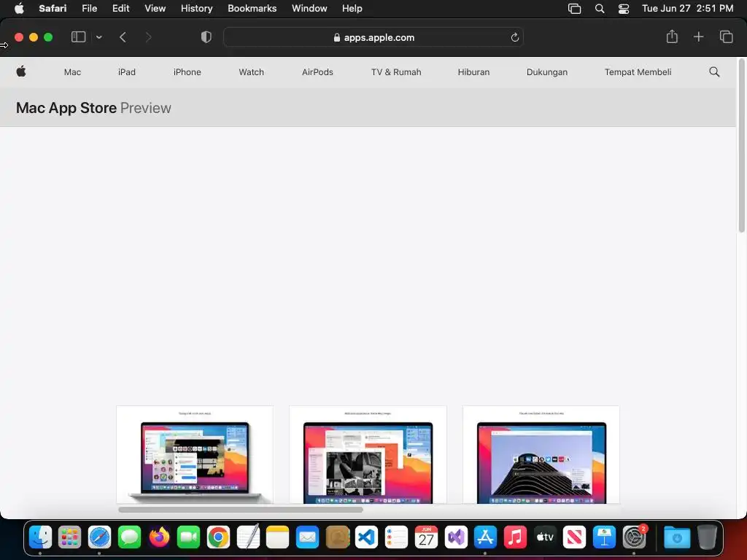Viewport: 747px width, 560px height.
Task: Open Safari from the Dock
Action: click(x=99, y=537)
